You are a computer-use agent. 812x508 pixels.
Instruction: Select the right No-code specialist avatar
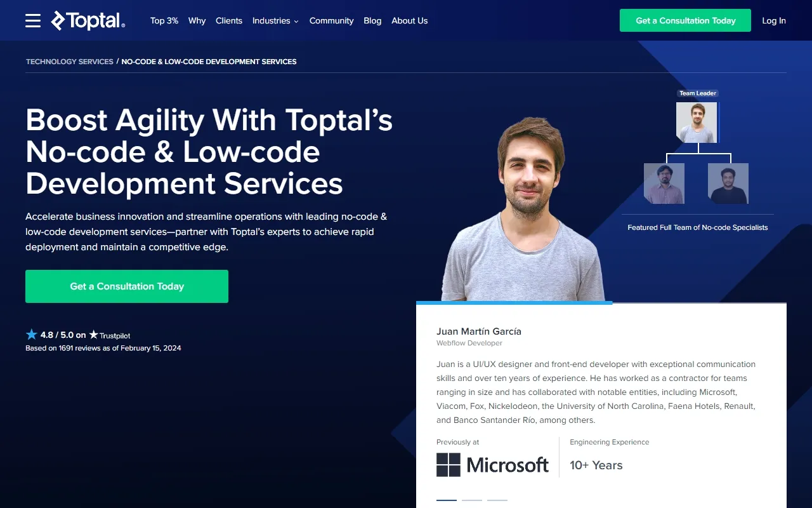[728, 183]
